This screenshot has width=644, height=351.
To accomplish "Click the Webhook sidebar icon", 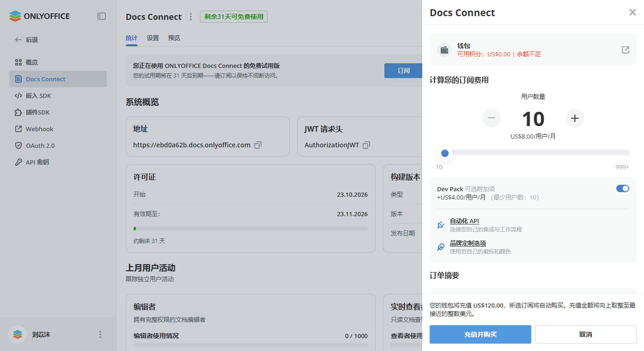I will click(18, 129).
